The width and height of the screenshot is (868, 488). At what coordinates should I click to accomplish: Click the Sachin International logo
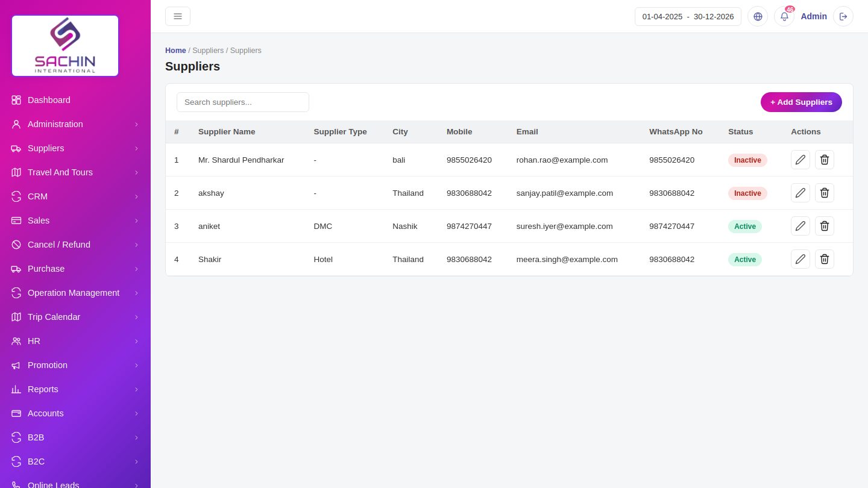65,46
